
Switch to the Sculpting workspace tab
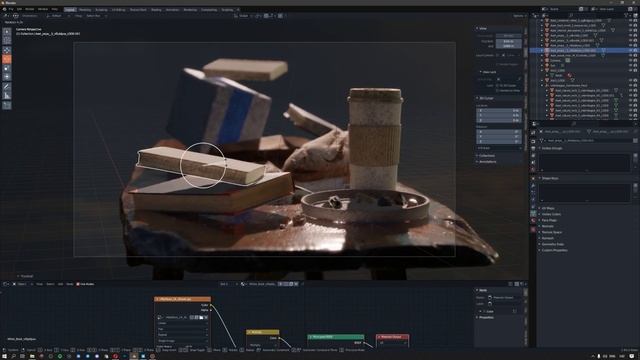101,9
